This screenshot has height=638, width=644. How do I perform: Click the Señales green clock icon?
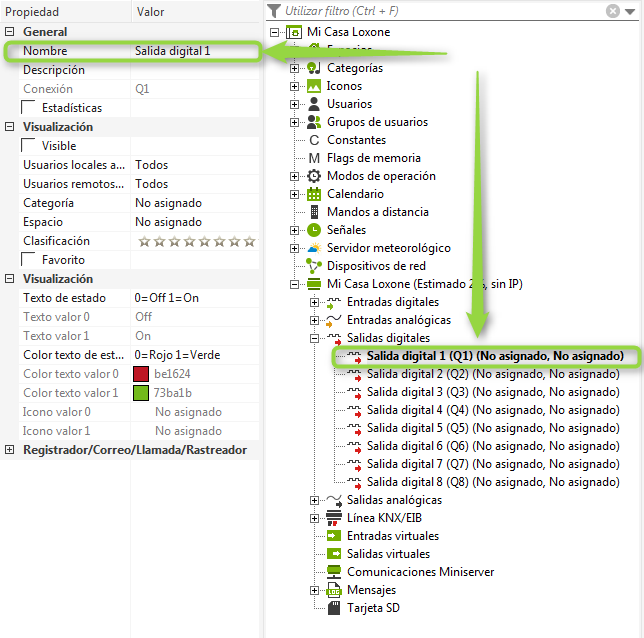tap(314, 230)
